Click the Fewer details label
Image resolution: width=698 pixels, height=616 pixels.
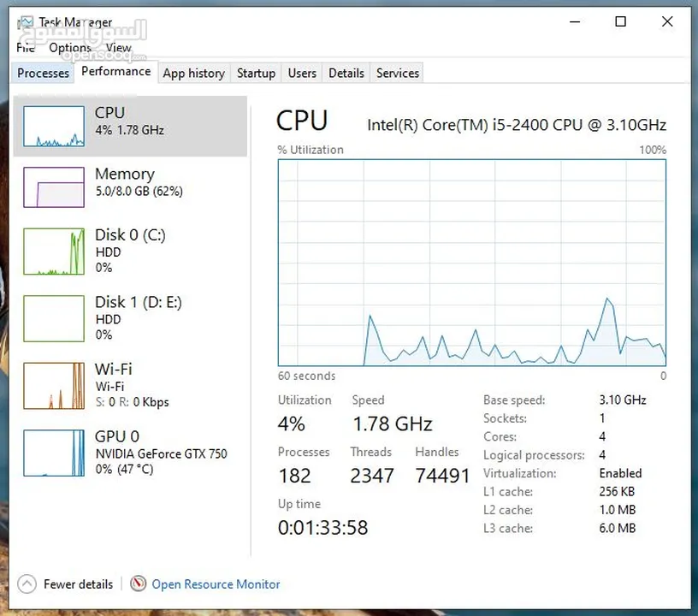point(79,584)
